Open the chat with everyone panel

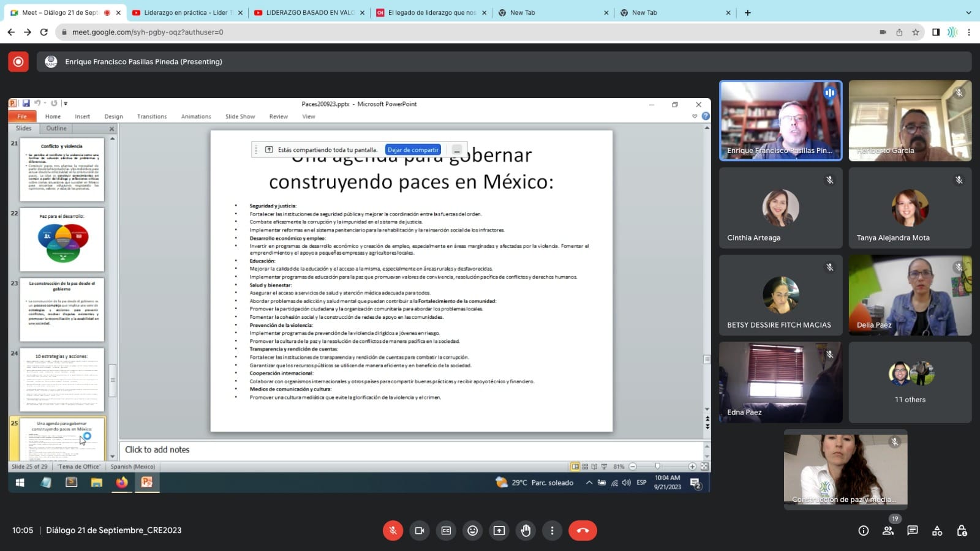[913, 530]
